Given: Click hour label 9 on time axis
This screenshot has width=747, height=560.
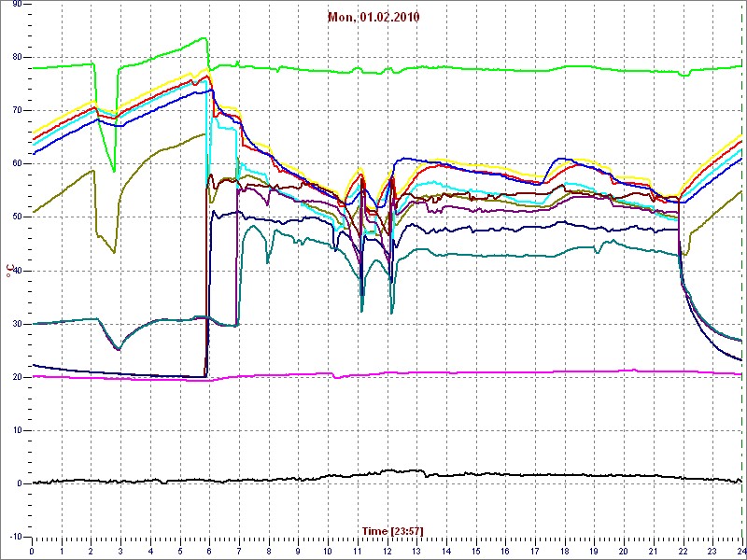Looking at the screenshot, I should (x=298, y=551).
